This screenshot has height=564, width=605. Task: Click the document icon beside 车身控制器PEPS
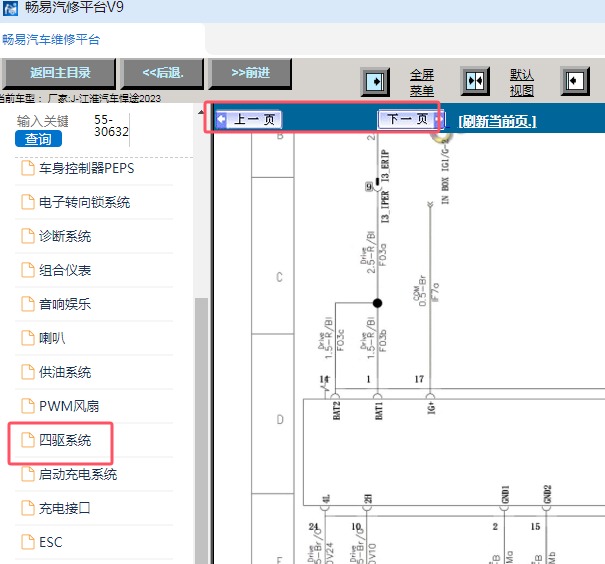click(x=28, y=168)
